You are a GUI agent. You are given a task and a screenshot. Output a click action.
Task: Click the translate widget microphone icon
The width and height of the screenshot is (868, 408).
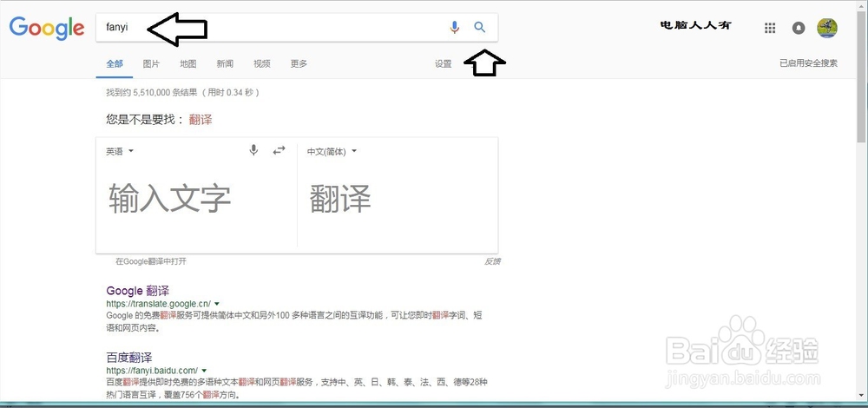point(253,150)
